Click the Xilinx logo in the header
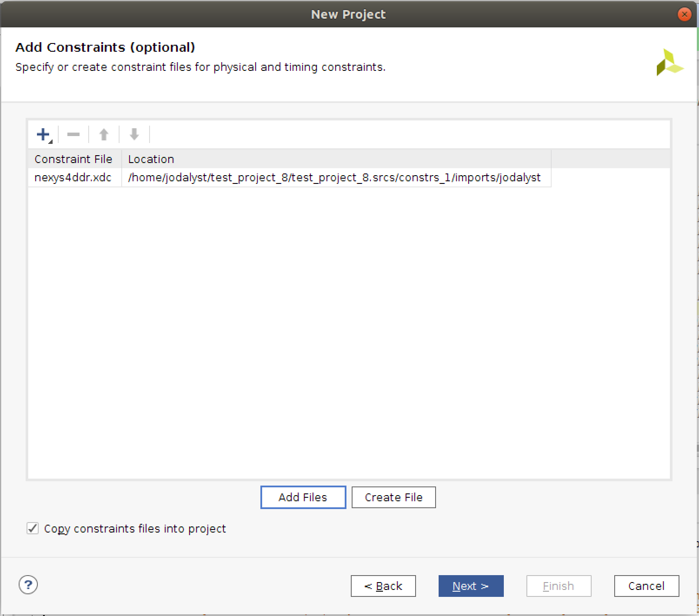This screenshot has height=616, width=699. 669,63
